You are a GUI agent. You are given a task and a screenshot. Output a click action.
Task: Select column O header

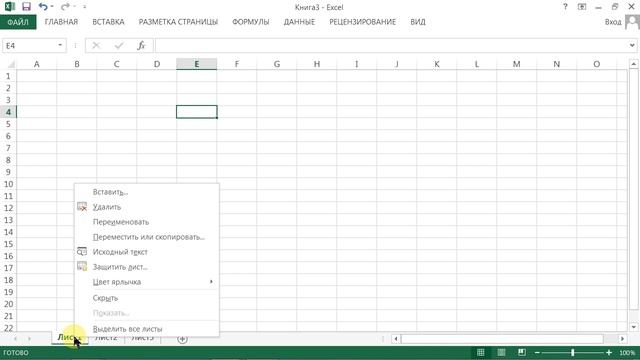coord(597,64)
